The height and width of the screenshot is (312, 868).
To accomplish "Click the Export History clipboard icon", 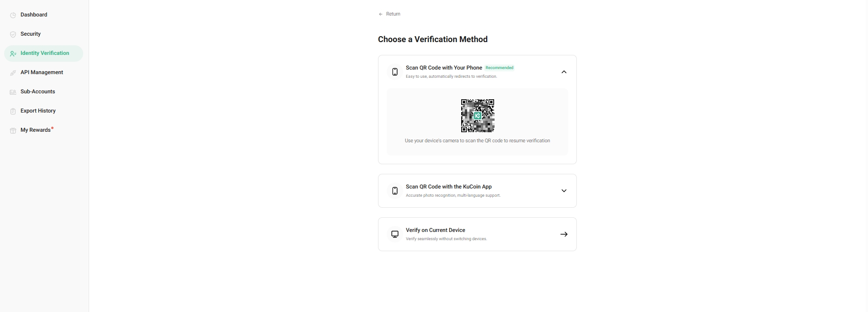I will tap(13, 111).
